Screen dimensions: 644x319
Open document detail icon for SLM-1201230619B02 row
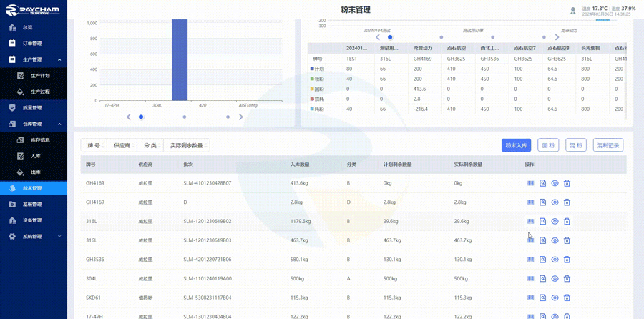[543, 222]
